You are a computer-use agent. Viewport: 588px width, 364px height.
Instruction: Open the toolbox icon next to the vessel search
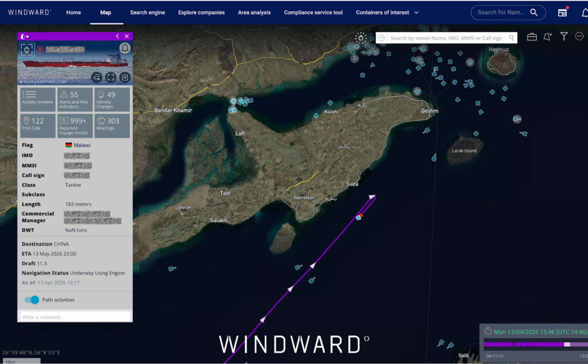click(x=532, y=36)
